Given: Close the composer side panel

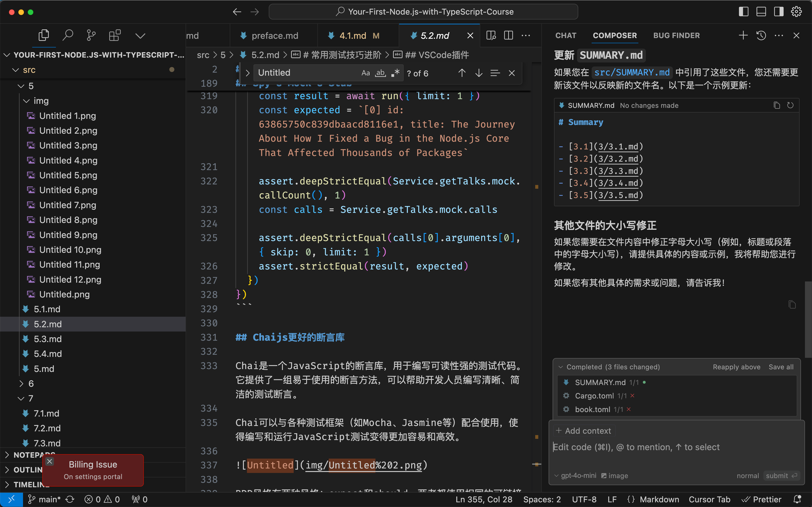Looking at the screenshot, I should click(796, 35).
